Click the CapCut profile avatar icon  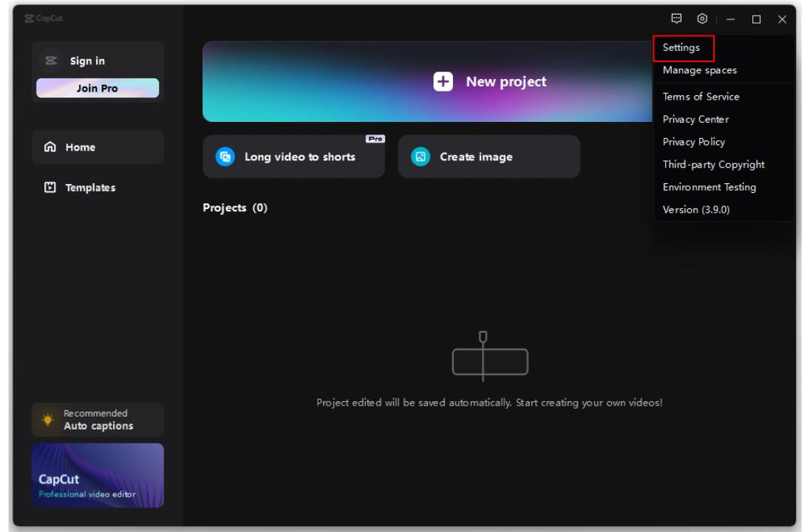[51, 61]
